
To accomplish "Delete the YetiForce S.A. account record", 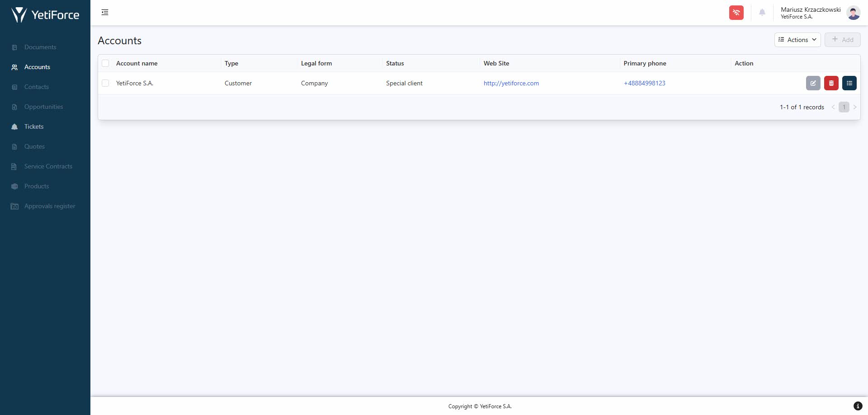I will click(x=831, y=83).
